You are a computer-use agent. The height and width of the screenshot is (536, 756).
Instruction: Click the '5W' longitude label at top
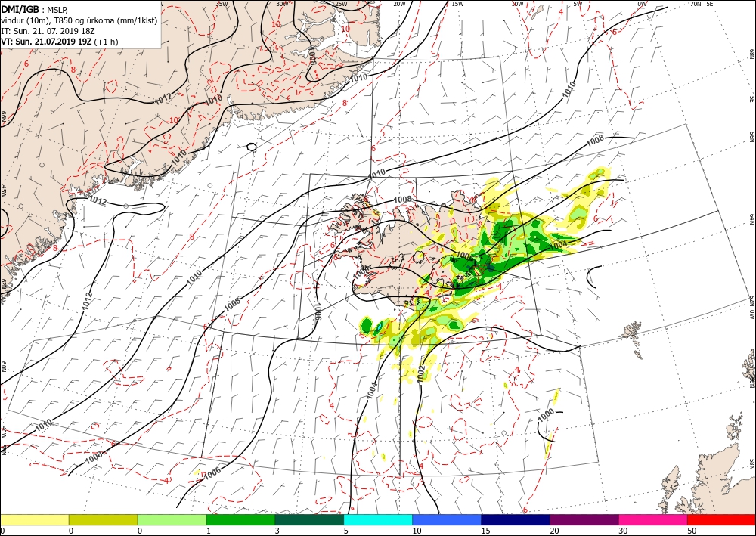coord(578,4)
